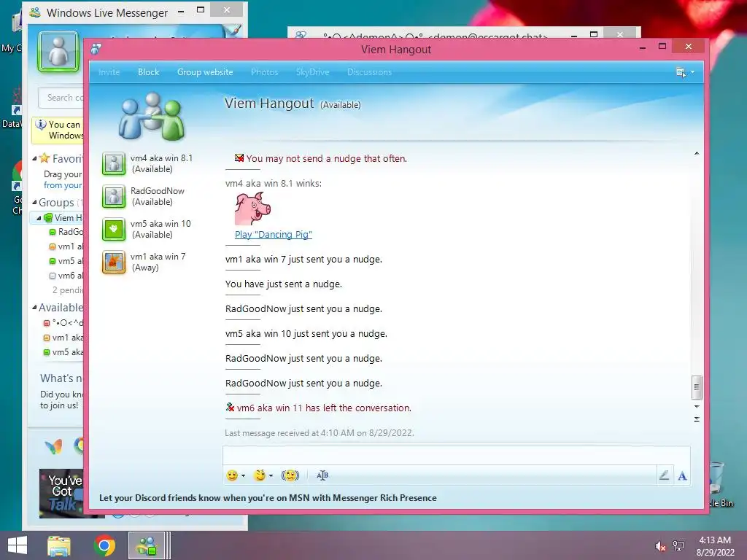Click the handwriting pen icon
The image size is (747, 560).
point(664,475)
